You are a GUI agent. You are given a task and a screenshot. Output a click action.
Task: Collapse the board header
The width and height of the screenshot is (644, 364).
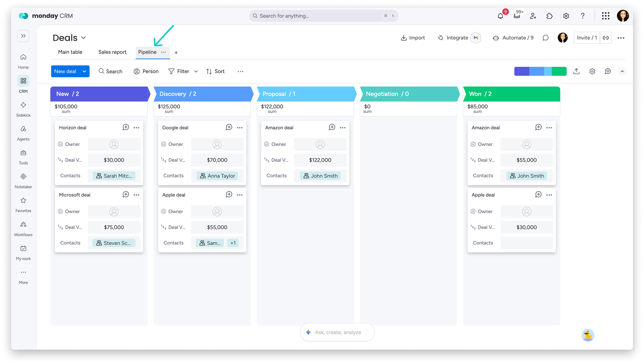(x=622, y=71)
